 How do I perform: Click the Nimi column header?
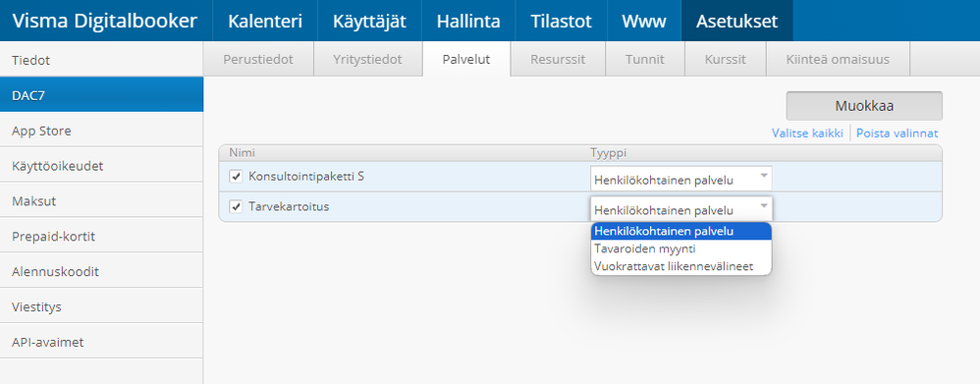[242, 152]
